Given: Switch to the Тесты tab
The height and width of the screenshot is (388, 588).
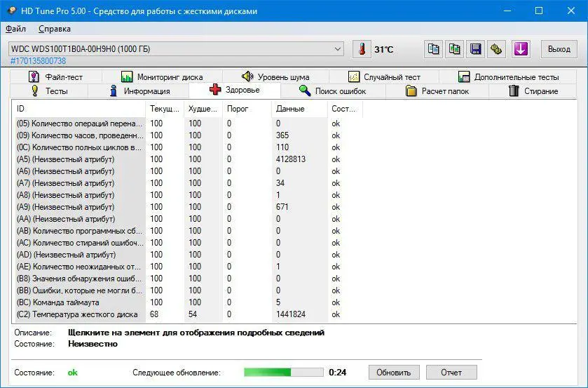Looking at the screenshot, I should point(49,91).
